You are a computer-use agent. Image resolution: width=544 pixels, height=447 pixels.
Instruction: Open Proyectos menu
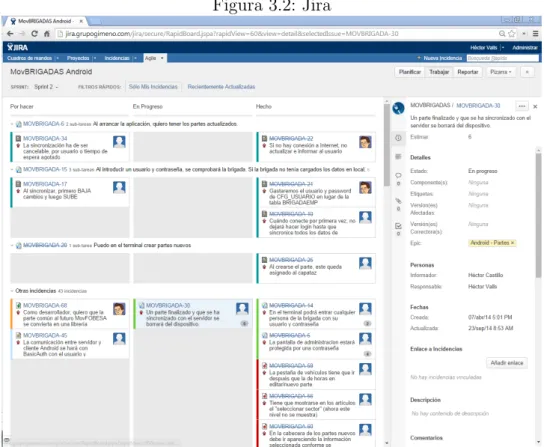pos(78,58)
